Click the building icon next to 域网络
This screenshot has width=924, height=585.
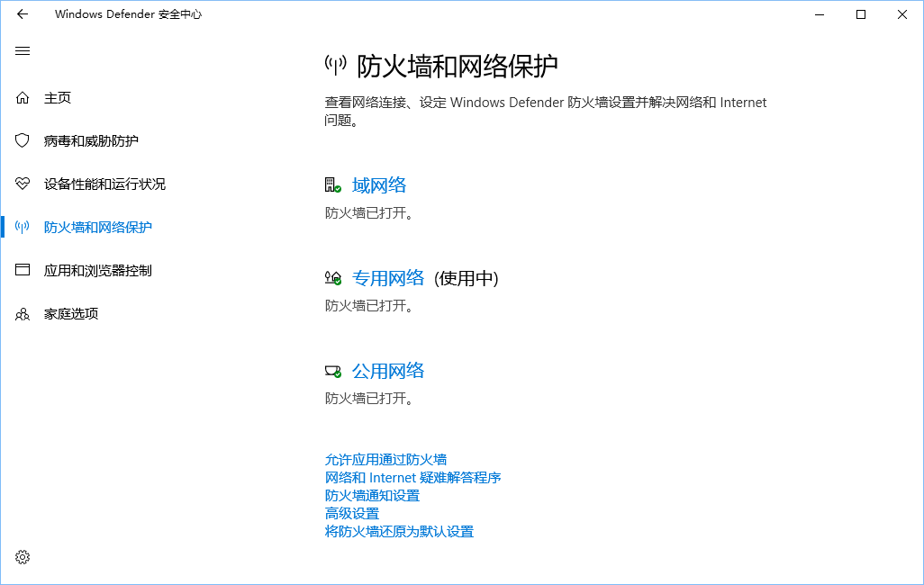coord(333,185)
